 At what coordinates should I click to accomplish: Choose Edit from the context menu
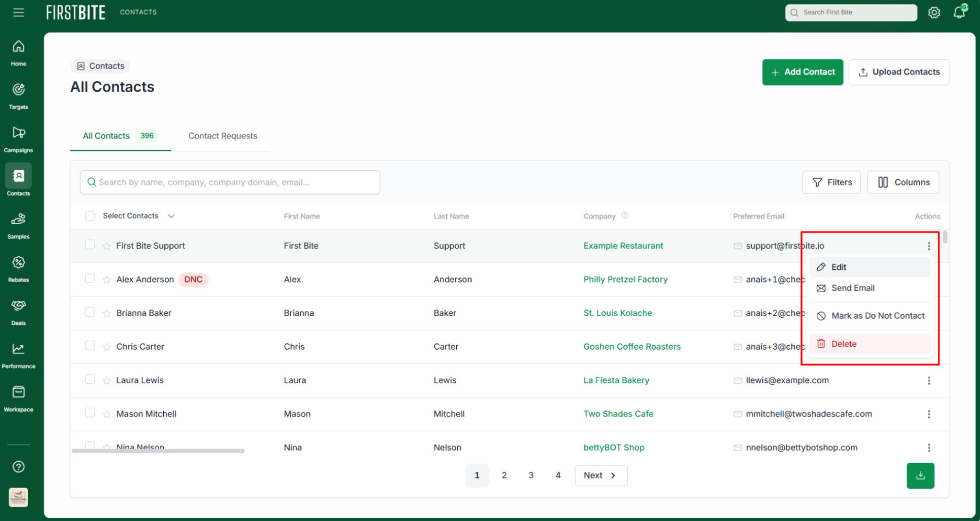[870, 267]
